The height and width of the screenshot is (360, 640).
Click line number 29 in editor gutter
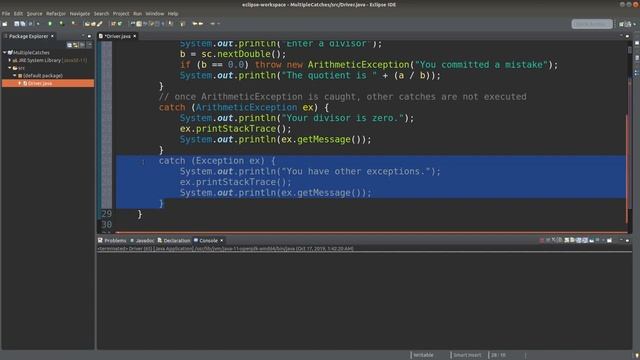(x=107, y=214)
